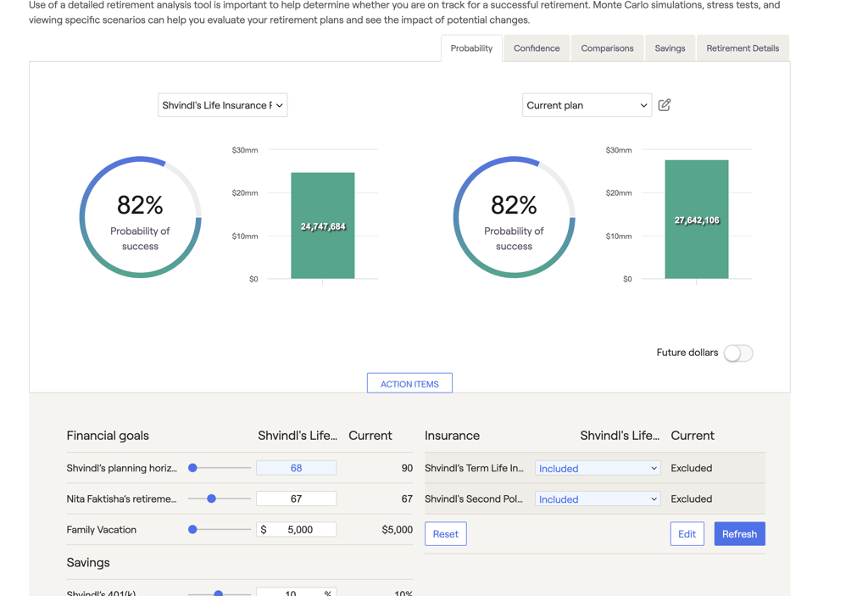Click the edit pencil icon beside Current plan
This screenshot has height=596, width=868.
665,105
